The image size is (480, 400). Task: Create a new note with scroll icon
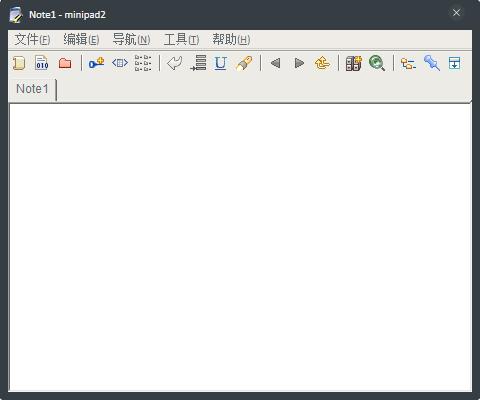coord(19,63)
